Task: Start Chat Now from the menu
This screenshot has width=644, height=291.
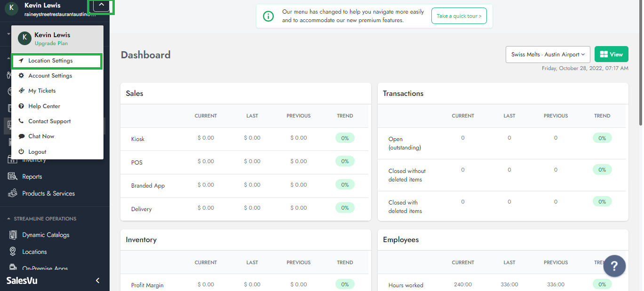Action: (x=41, y=136)
